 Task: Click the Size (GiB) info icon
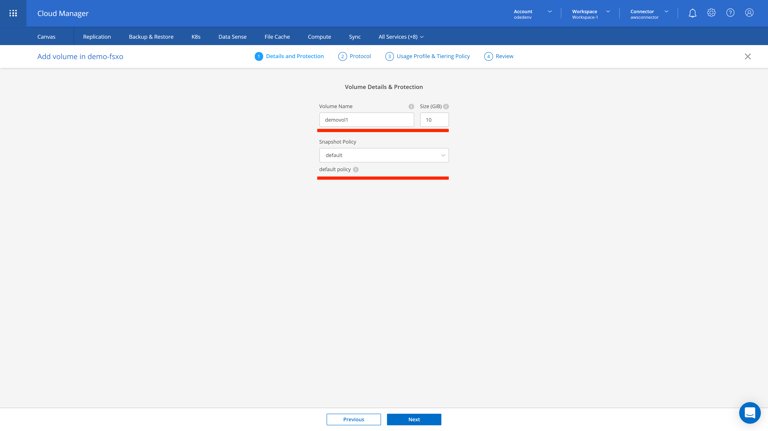click(446, 106)
